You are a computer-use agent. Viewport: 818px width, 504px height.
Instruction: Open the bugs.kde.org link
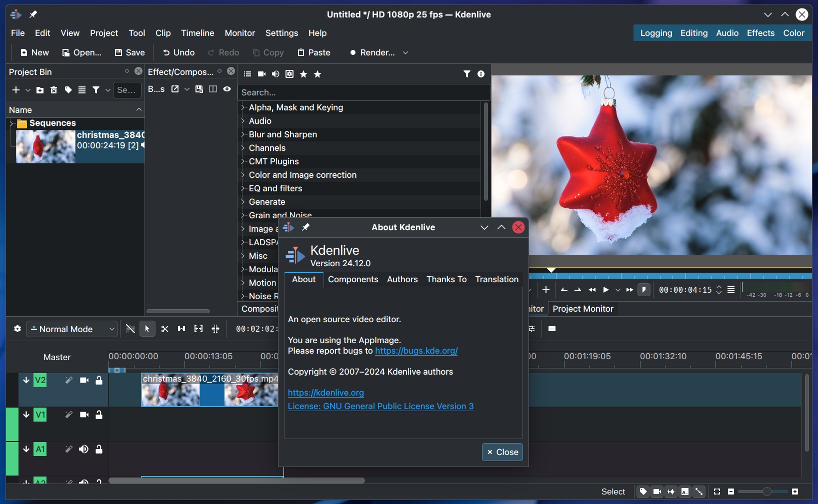point(416,351)
